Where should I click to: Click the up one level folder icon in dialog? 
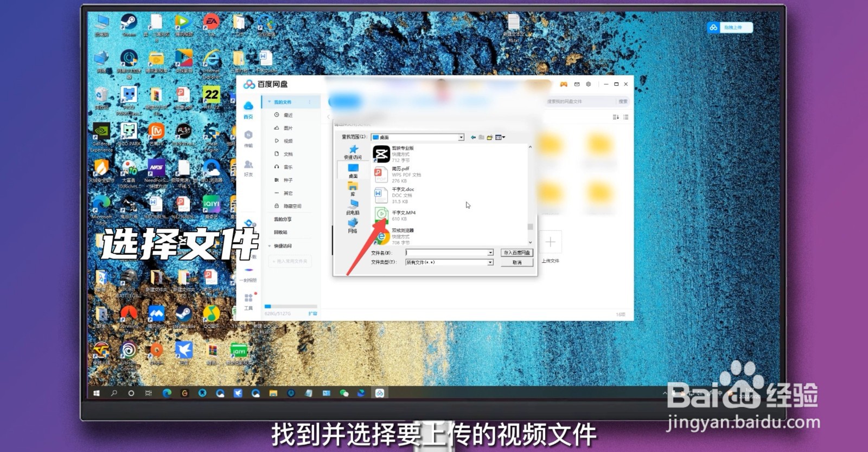(x=481, y=137)
